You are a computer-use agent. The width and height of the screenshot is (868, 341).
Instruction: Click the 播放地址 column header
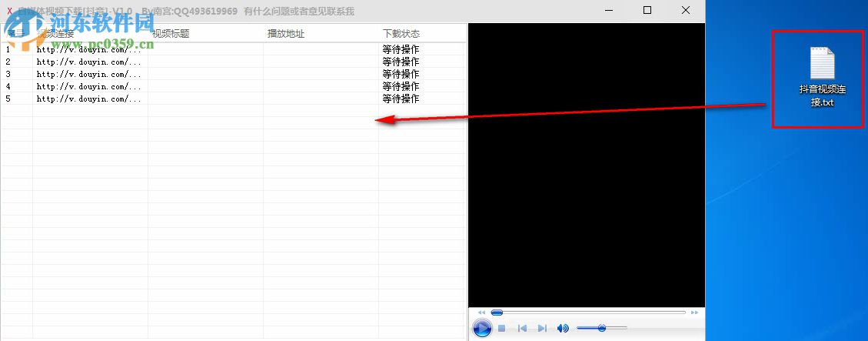point(286,34)
